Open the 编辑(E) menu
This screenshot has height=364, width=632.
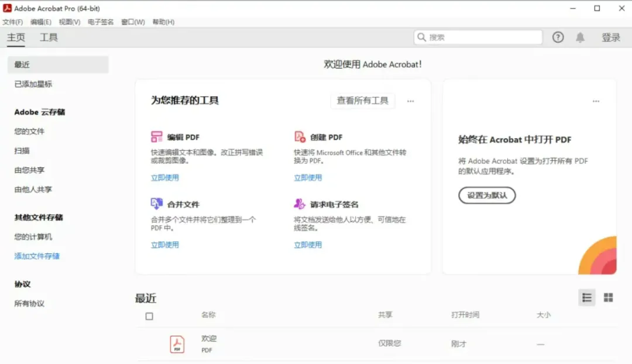pos(41,22)
